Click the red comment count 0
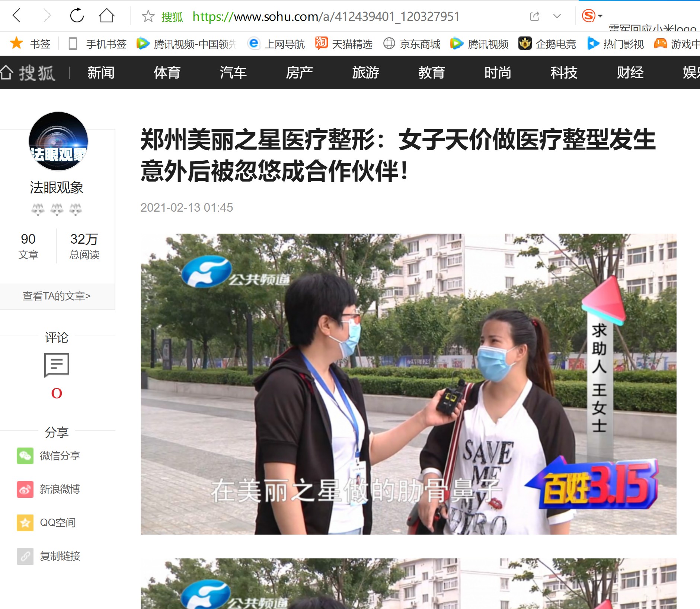This screenshot has width=700, height=609. (57, 393)
